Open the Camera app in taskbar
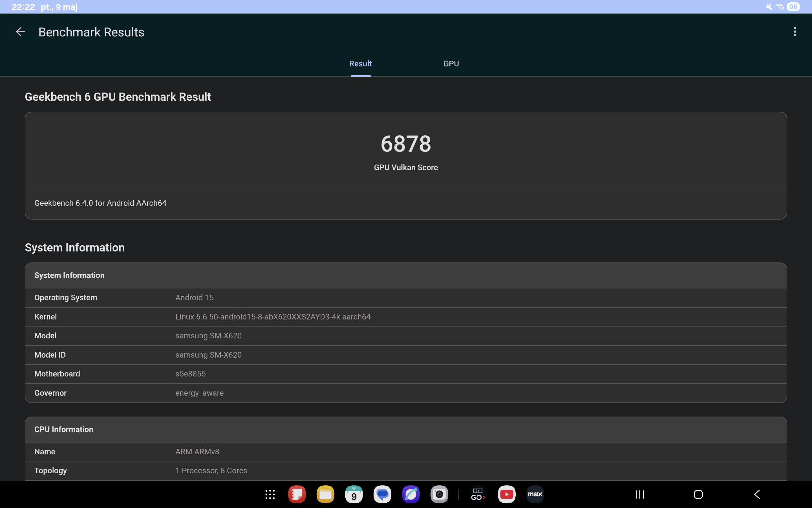 pyautogui.click(x=439, y=494)
